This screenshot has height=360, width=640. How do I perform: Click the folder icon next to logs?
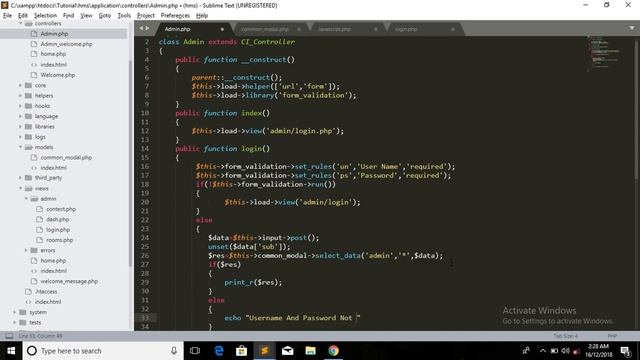[x=28, y=137]
